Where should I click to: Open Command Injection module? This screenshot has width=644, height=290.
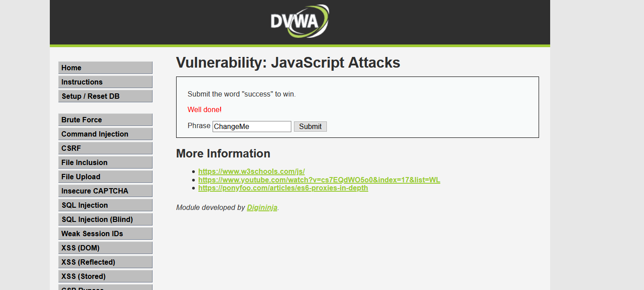click(105, 134)
